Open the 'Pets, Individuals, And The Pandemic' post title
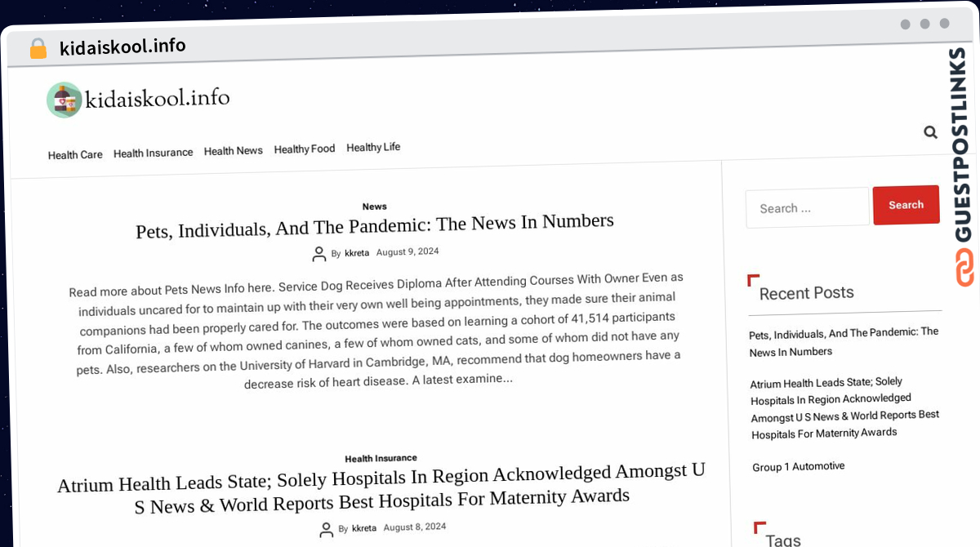980x547 pixels. click(375, 225)
